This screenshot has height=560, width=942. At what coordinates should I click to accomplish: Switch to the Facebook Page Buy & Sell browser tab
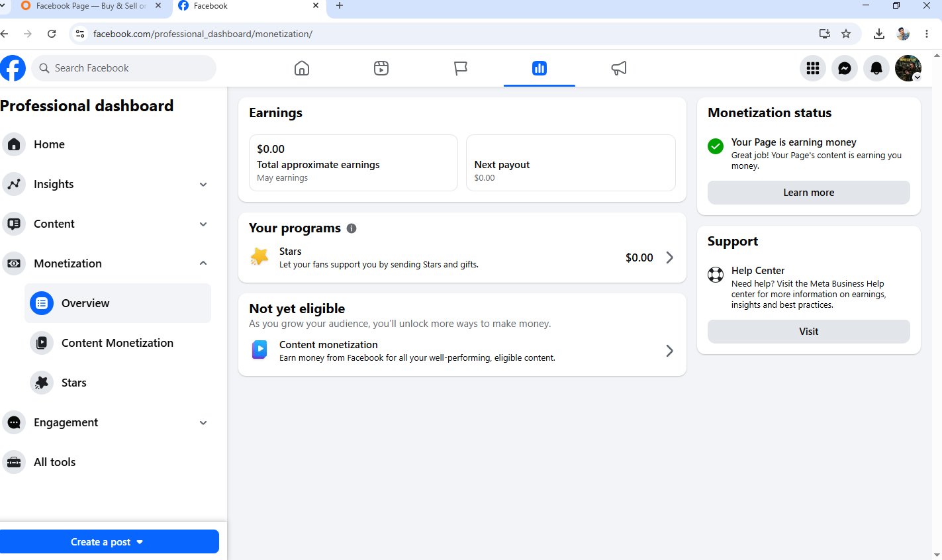[91, 6]
